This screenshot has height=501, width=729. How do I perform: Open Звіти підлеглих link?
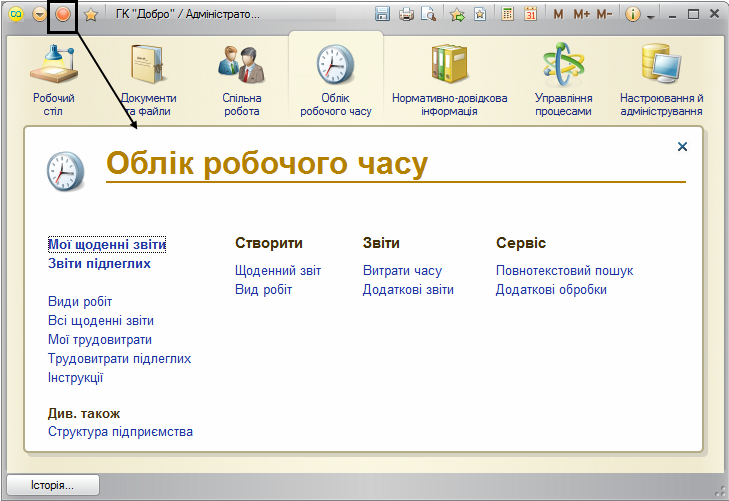click(x=99, y=264)
